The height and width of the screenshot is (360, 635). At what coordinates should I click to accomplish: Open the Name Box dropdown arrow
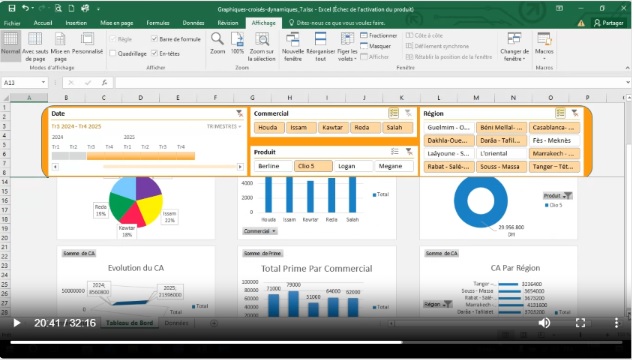point(43,83)
